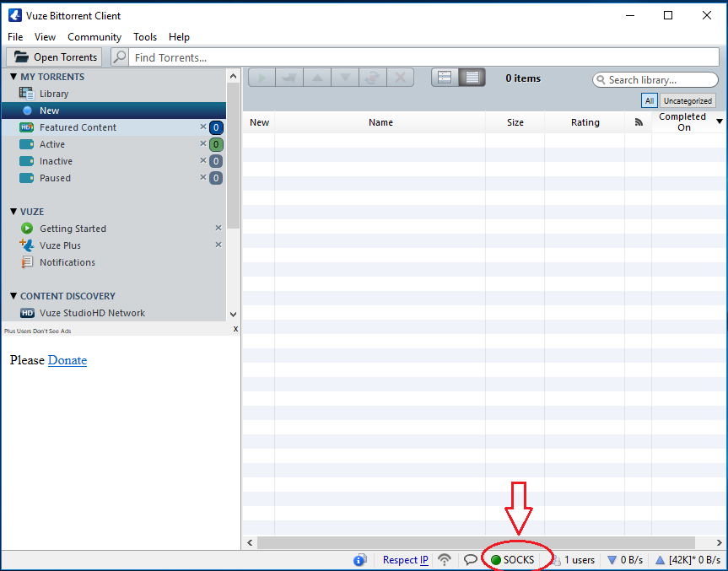Image resolution: width=728 pixels, height=571 pixels.
Task: Click the move up triangle toolbar icon
Action: click(x=317, y=78)
